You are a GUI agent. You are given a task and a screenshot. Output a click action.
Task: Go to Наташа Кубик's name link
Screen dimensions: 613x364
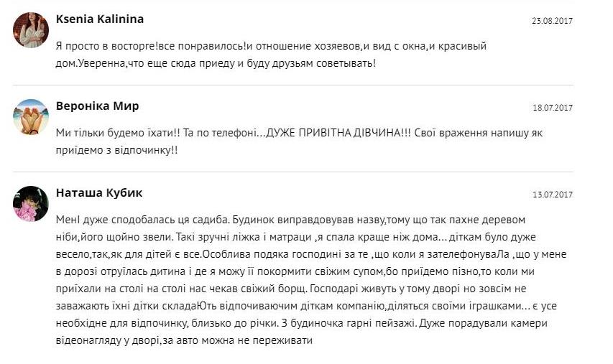click(99, 193)
